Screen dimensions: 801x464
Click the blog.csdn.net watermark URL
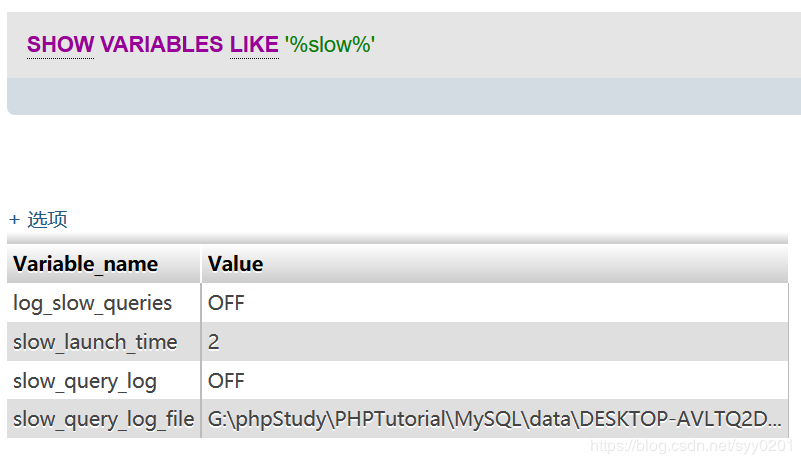point(692,446)
